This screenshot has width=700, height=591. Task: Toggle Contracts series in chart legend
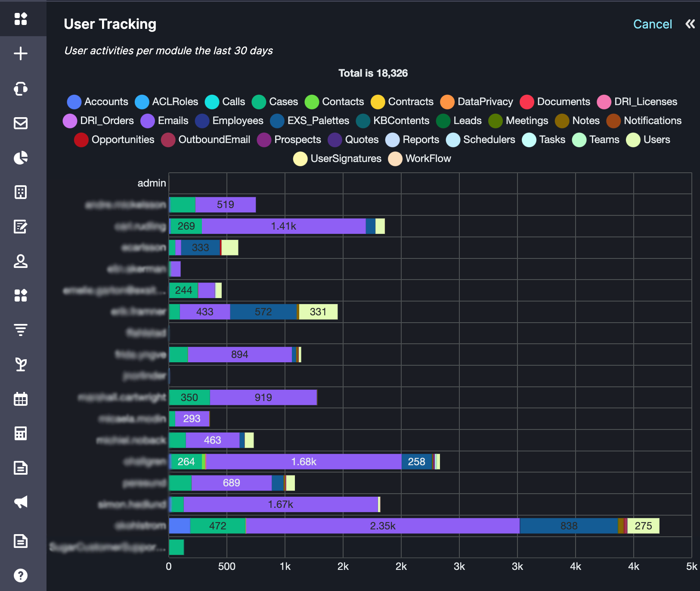[x=402, y=102]
